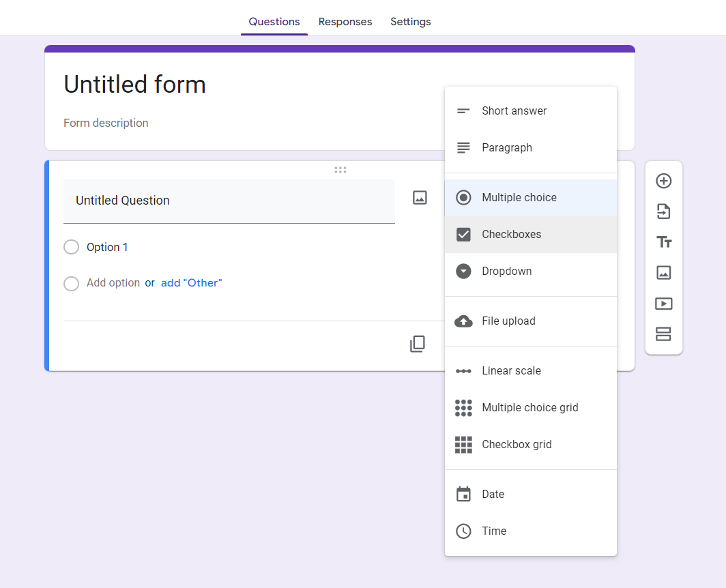Add a title and description block
Screen dimensions: 726x588
pyautogui.click(x=663, y=242)
